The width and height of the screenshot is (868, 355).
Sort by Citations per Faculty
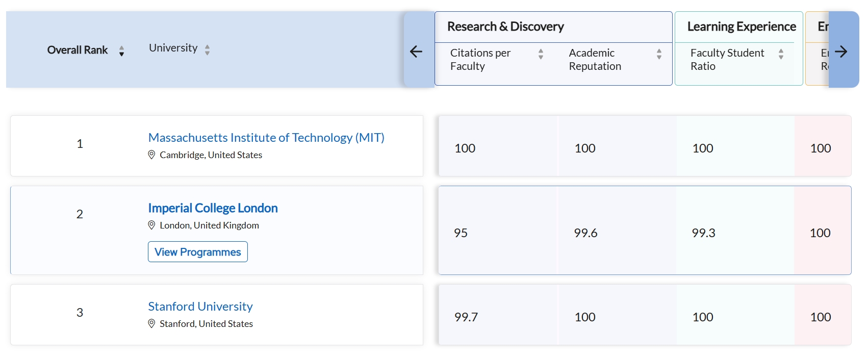(x=541, y=54)
